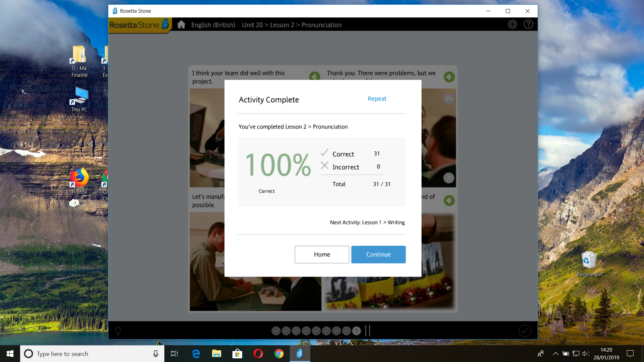Open Opera browser from the taskbar
Screen dimensions: 644x362
click(258, 354)
